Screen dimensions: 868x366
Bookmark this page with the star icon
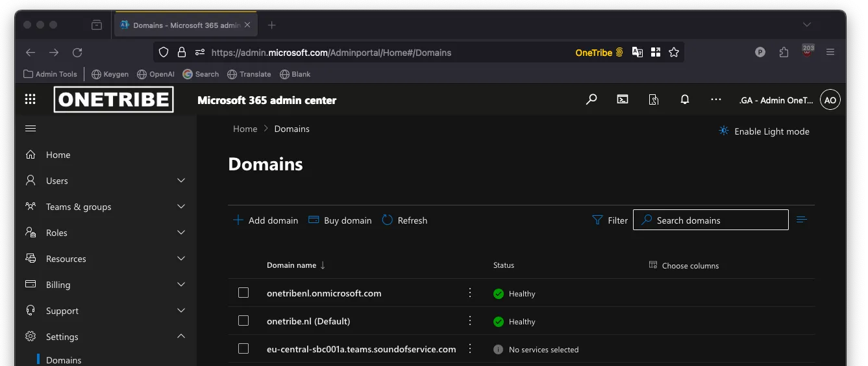(674, 53)
